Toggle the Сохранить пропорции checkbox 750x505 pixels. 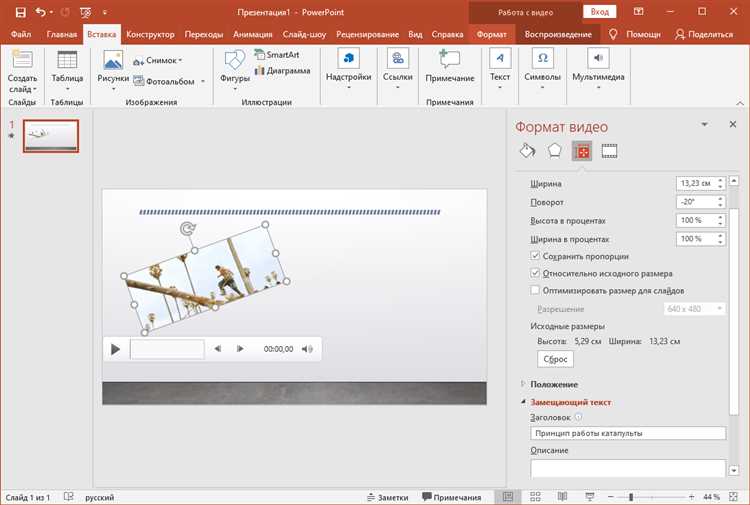pyautogui.click(x=535, y=257)
